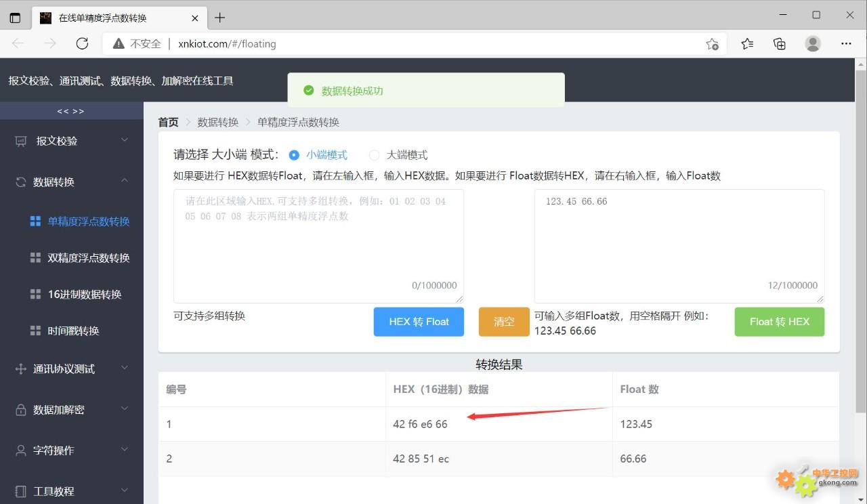The width and height of the screenshot is (867, 504).
Task: Click the page vertical scrollbar
Action: (x=860, y=237)
